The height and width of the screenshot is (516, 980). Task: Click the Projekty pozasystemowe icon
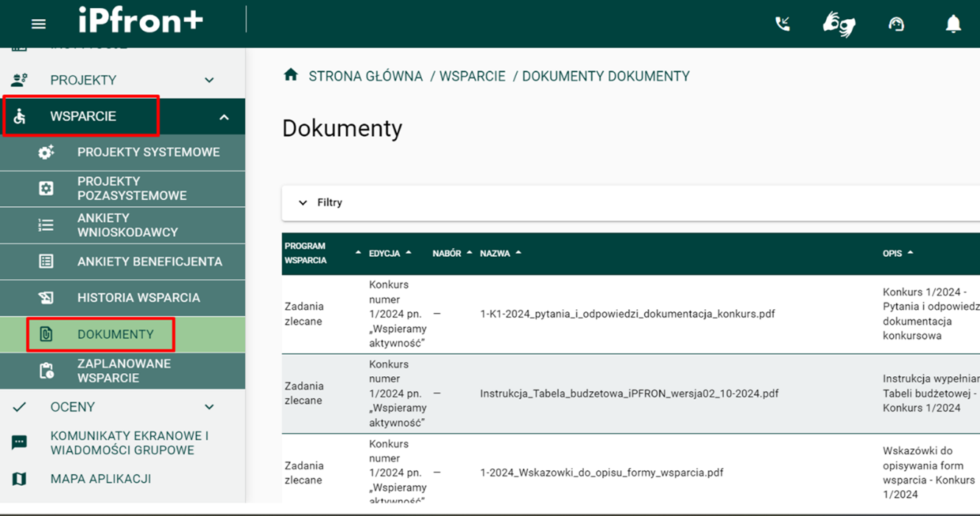[46, 188]
